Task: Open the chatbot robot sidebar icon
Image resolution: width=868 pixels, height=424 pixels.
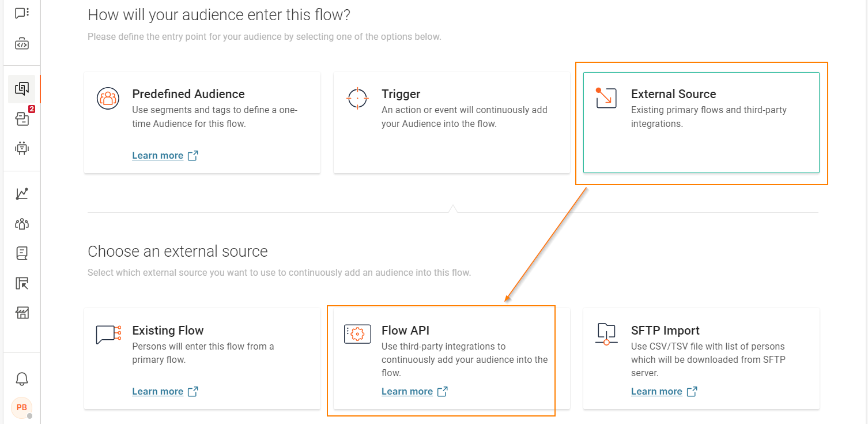Action: click(22, 148)
